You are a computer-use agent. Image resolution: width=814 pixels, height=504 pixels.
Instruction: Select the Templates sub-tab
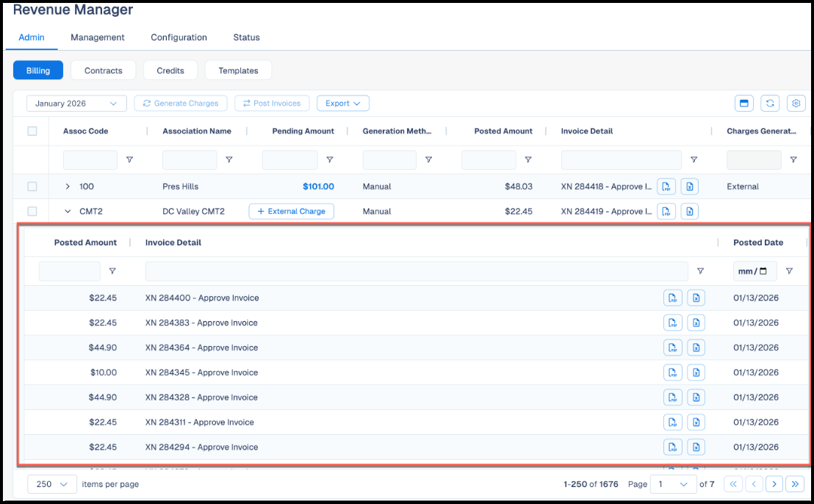coord(238,71)
